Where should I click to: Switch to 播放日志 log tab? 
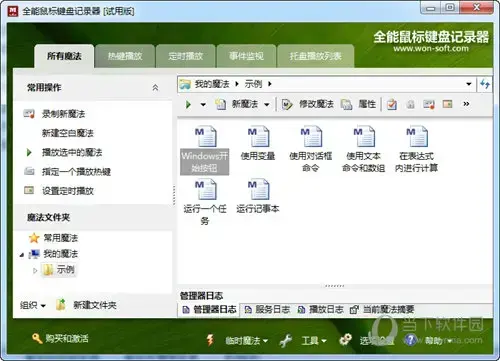tap(321, 309)
